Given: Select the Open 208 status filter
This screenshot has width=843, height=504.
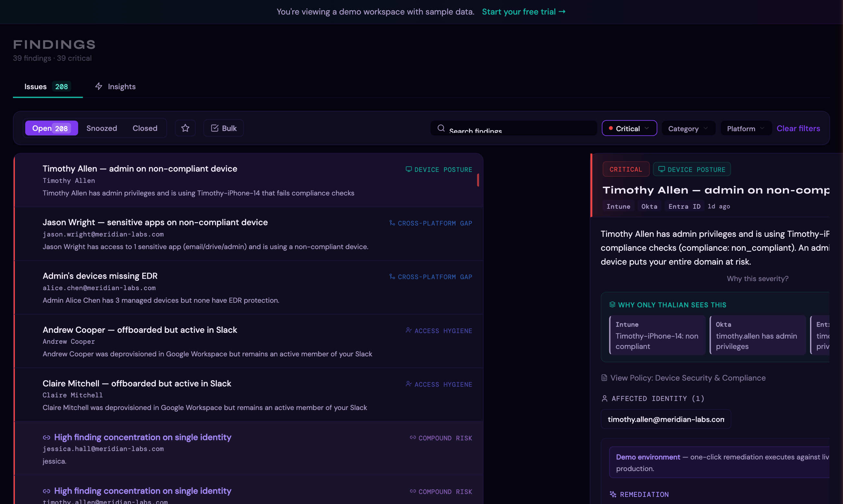Looking at the screenshot, I should [52, 128].
